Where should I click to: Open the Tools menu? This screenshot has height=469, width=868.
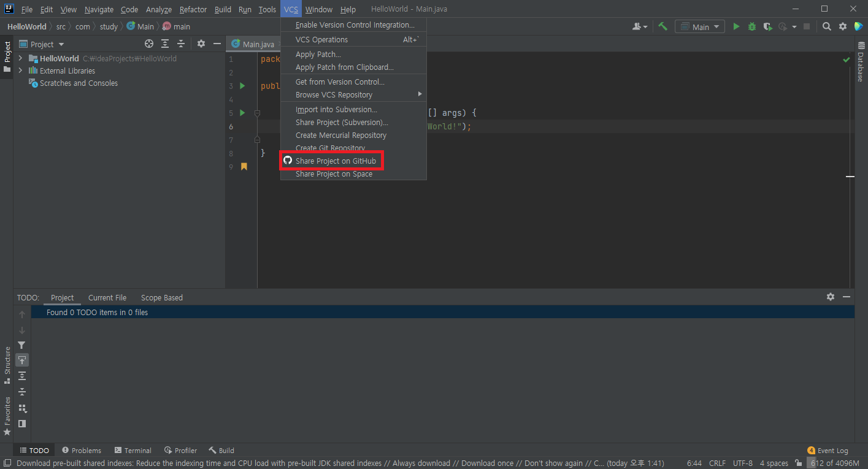click(267, 9)
